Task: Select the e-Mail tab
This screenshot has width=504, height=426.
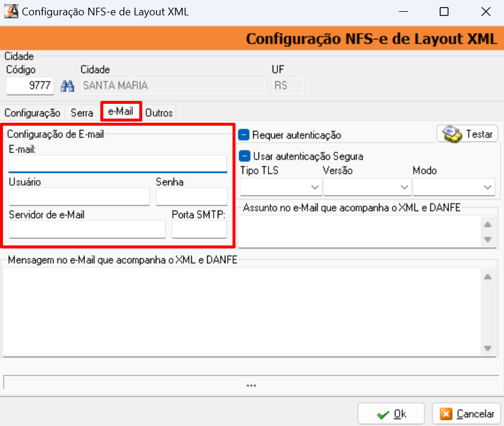Action: pyautogui.click(x=121, y=112)
